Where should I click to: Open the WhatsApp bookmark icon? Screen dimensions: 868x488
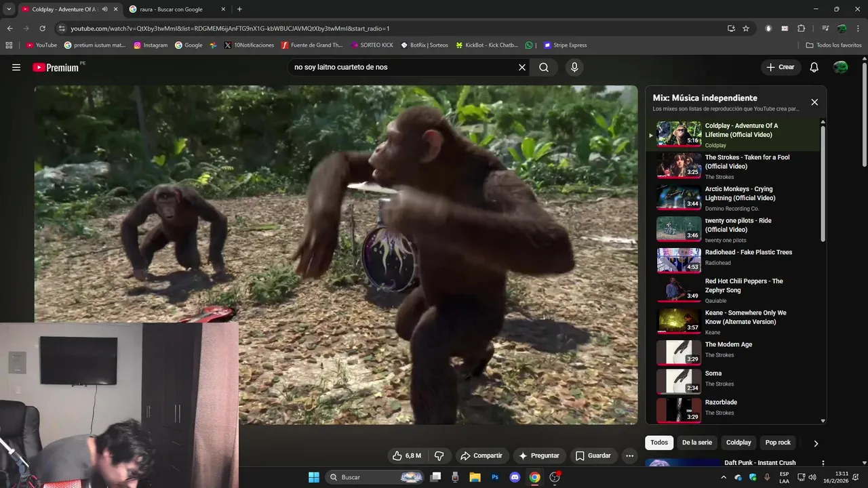(529, 45)
